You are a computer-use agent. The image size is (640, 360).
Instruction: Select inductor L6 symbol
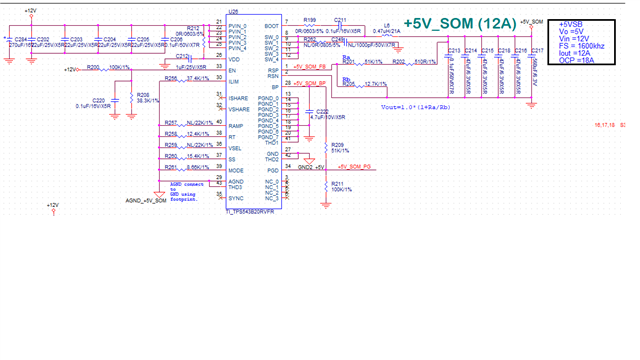pyautogui.click(x=387, y=36)
